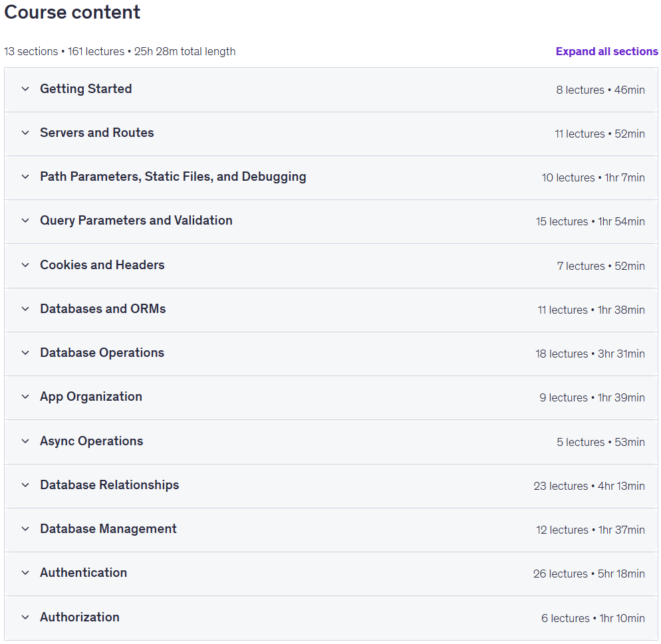
Task: Click the "10 lectures • 1hr 7min" text
Action: (593, 177)
